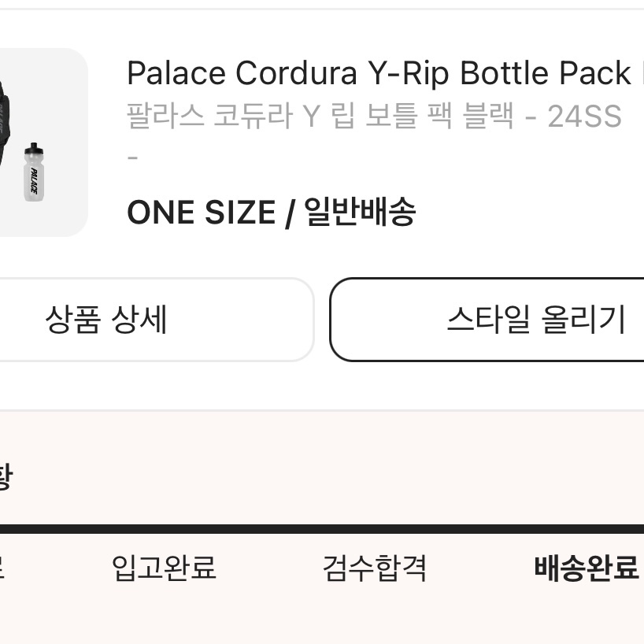Click the divider line below the buttons
The image size is (644, 644).
click(322, 410)
